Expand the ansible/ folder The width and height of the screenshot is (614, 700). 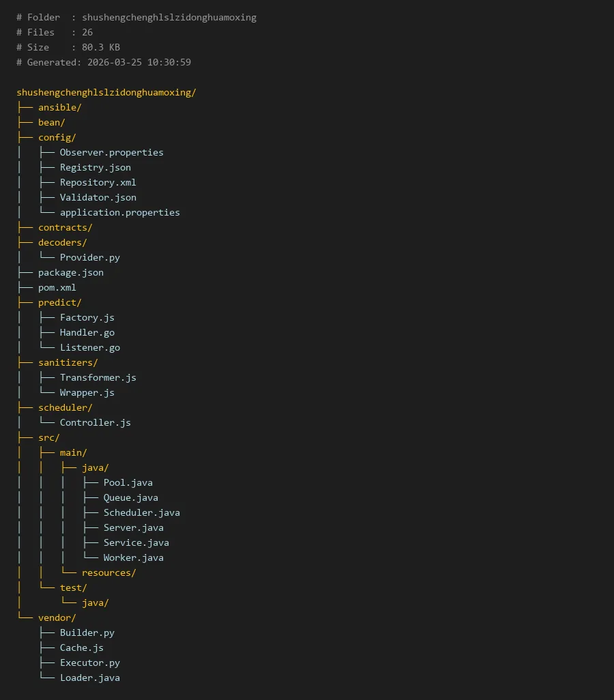(x=59, y=107)
